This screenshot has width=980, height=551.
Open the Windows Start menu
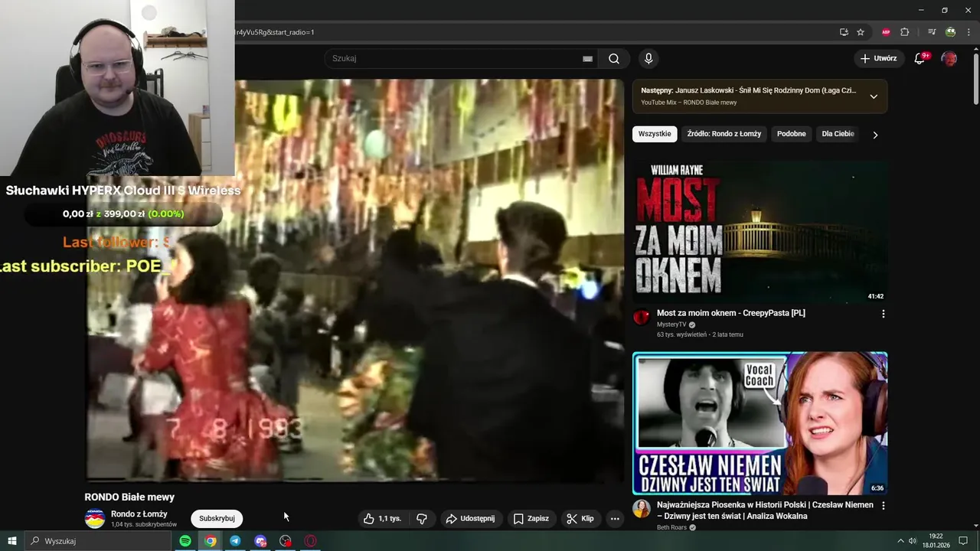pyautogui.click(x=11, y=541)
